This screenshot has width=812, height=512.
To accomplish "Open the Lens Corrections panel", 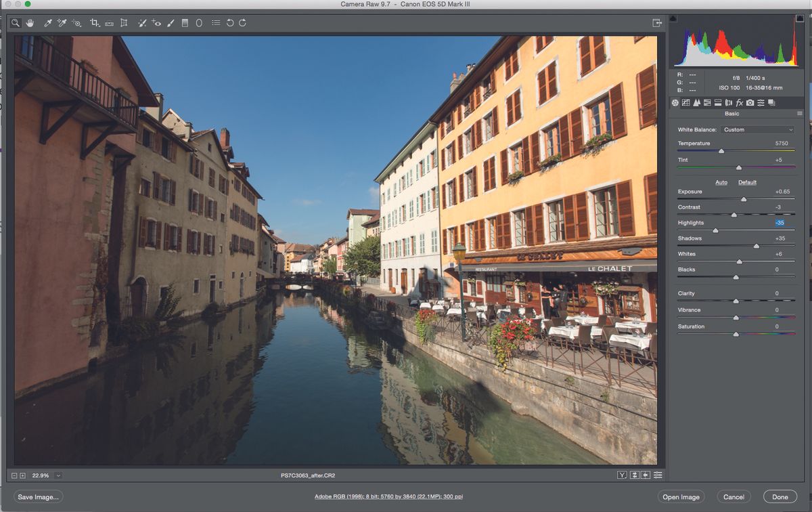I will [729, 102].
